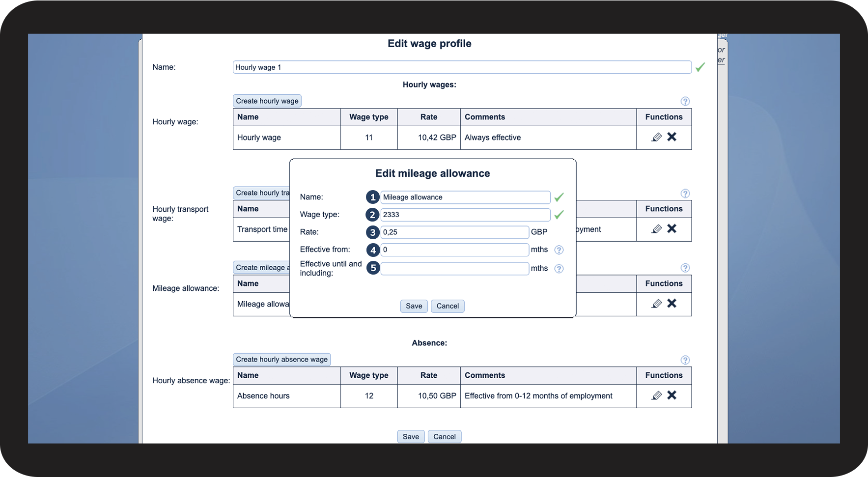Open help icon above Hourly absence wage table
This screenshot has height=477, width=868.
point(685,360)
